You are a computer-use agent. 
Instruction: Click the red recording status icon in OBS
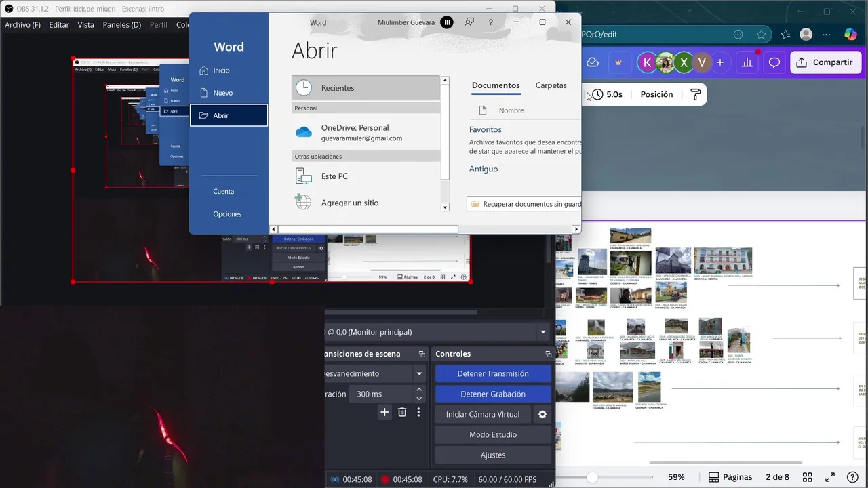[x=385, y=479]
